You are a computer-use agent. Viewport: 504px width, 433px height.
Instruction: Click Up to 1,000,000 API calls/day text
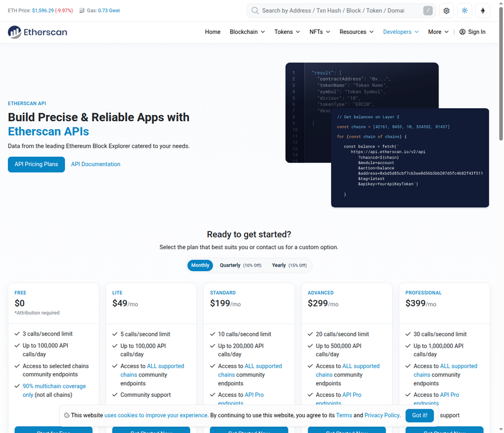click(x=439, y=350)
